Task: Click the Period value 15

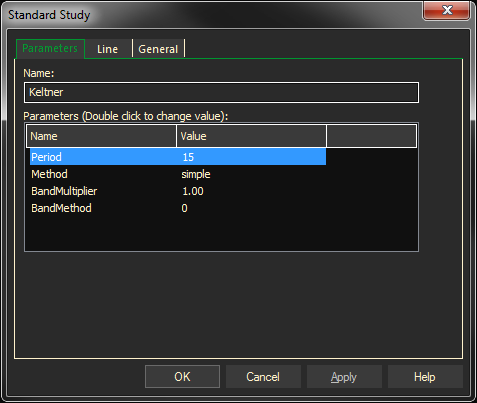Action: 188,157
